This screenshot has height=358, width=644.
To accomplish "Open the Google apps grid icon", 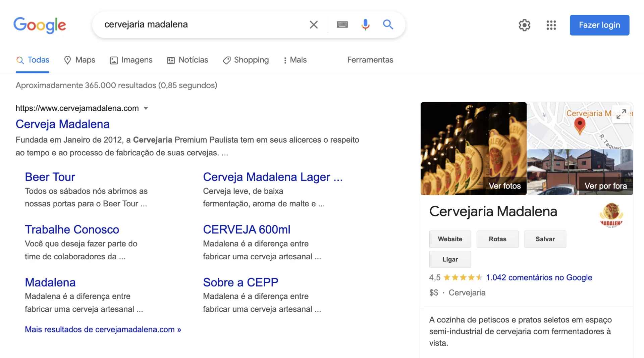I will pyautogui.click(x=551, y=25).
